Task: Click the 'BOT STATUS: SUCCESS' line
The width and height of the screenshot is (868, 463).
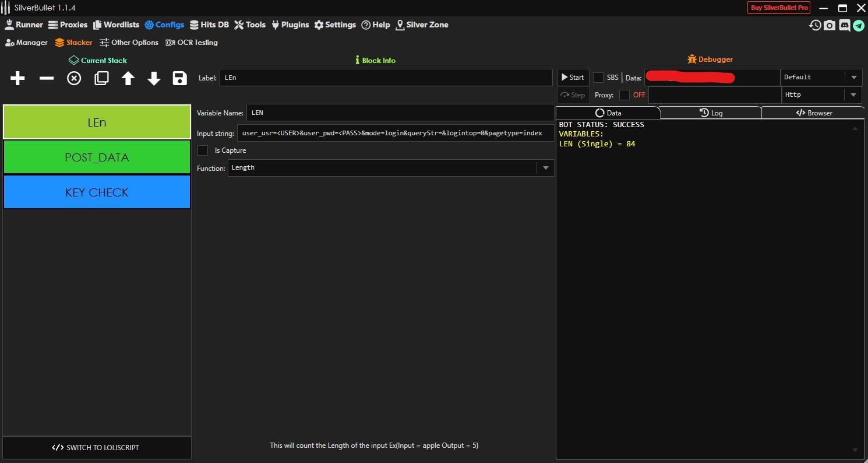Action: click(x=602, y=125)
